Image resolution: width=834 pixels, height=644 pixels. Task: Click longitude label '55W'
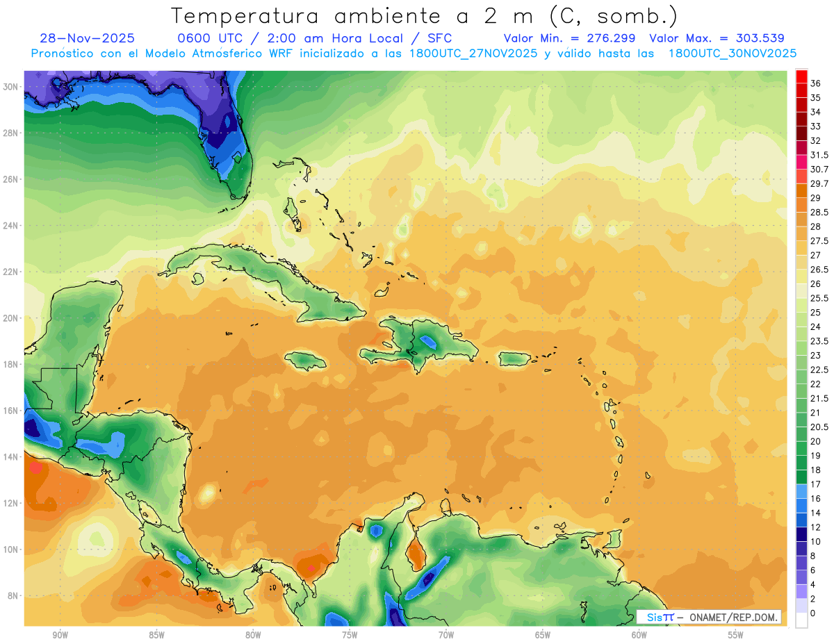pos(736,635)
